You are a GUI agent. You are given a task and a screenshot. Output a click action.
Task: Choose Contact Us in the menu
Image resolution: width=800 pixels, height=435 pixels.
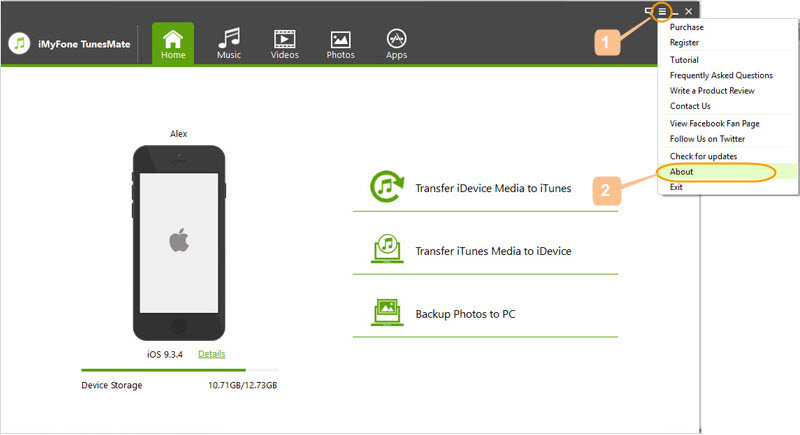tap(690, 106)
